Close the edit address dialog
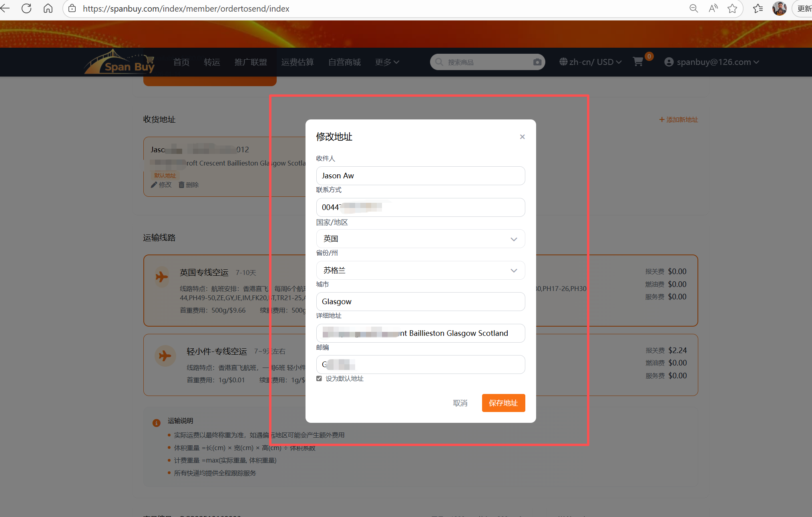Viewport: 812px width, 517px height. coord(522,137)
